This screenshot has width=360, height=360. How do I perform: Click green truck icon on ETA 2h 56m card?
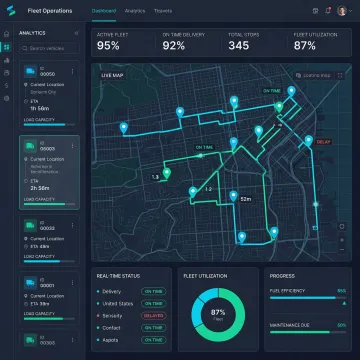coord(30,146)
